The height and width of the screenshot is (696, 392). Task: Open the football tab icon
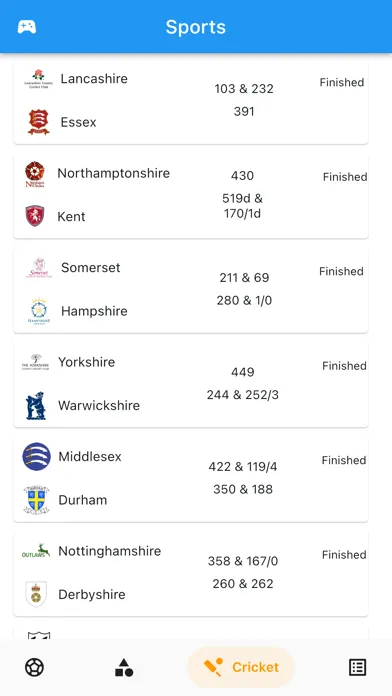coord(34,667)
